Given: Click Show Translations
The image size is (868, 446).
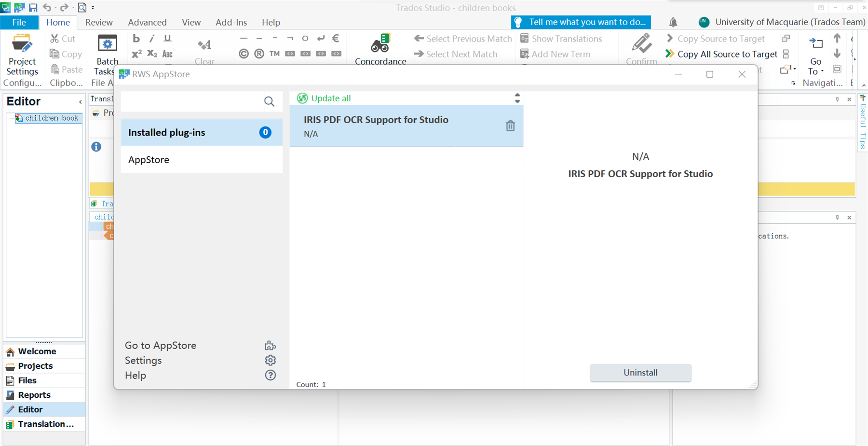Looking at the screenshot, I should click(561, 39).
